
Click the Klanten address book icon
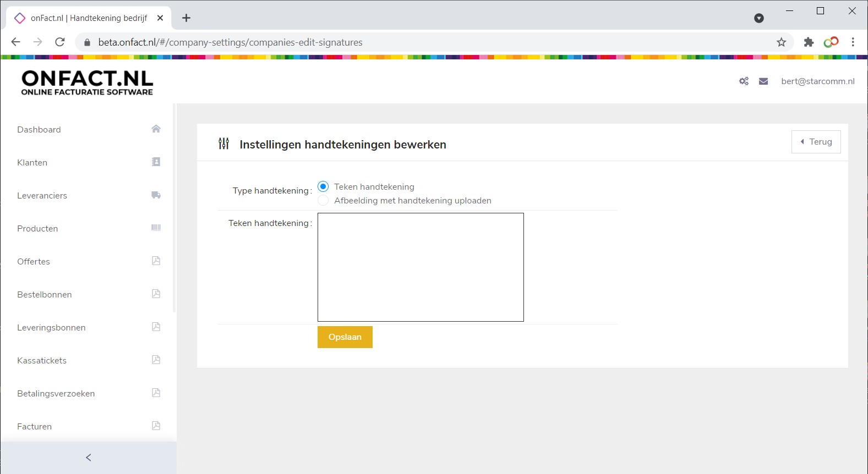click(x=156, y=162)
